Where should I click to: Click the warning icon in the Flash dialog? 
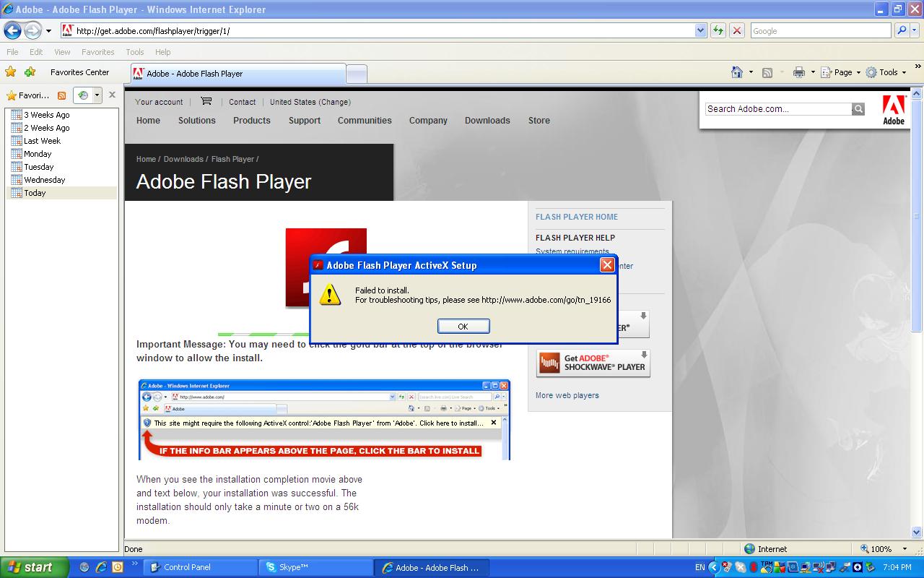pos(330,294)
